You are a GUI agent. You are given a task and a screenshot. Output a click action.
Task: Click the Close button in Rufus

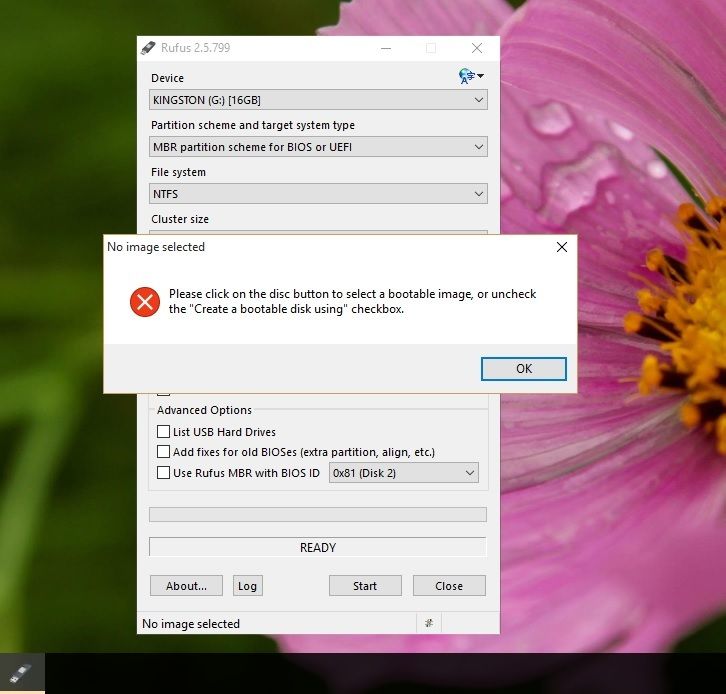pos(449,586)
